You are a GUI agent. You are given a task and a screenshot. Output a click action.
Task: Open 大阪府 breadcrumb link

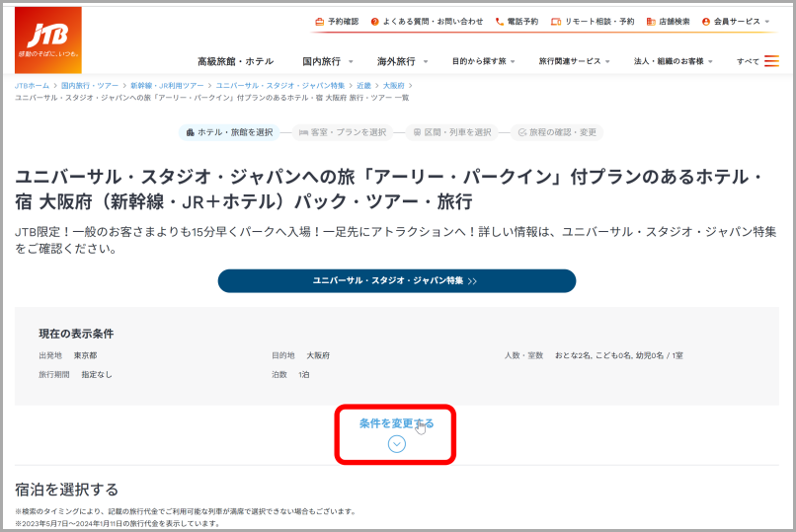coord(393,85)
